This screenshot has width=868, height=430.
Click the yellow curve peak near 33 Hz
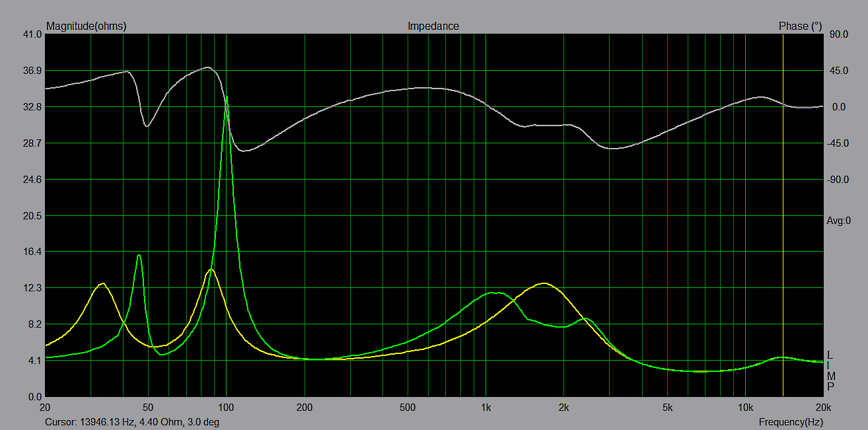(102, 283)
